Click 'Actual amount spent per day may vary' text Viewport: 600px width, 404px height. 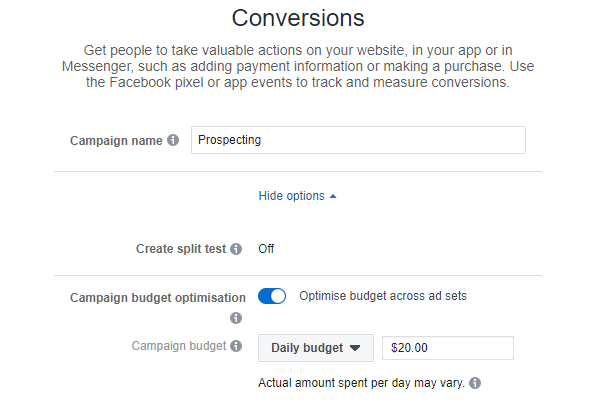[361, 383]
